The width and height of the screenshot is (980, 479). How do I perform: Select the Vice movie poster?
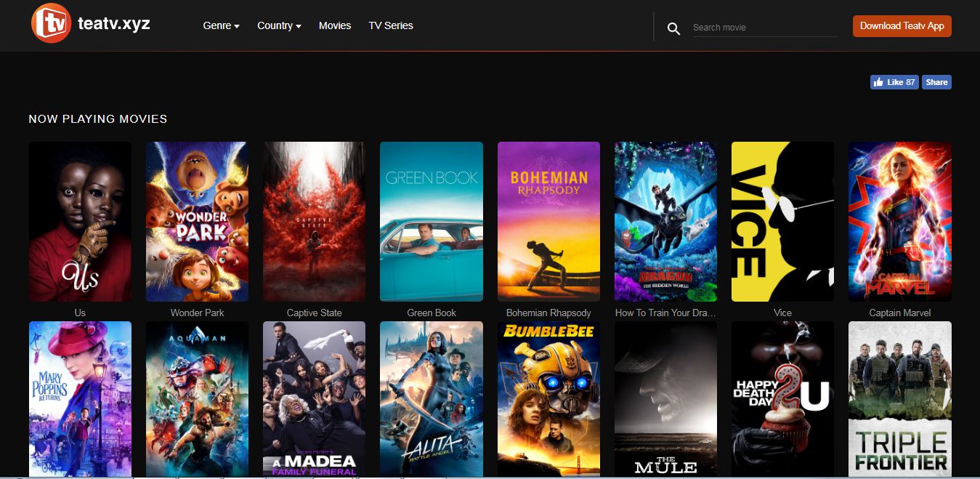coord(782,221)
